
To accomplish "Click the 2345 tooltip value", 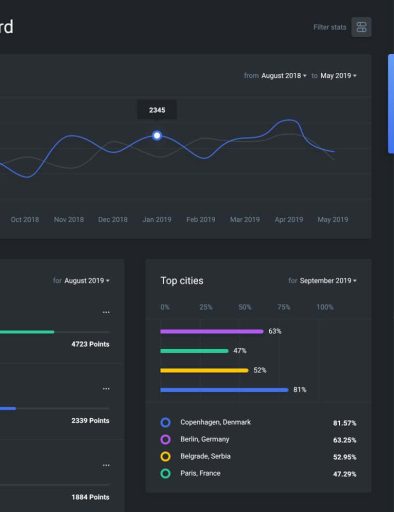I will pyautogui.click(x=157, y=110).
